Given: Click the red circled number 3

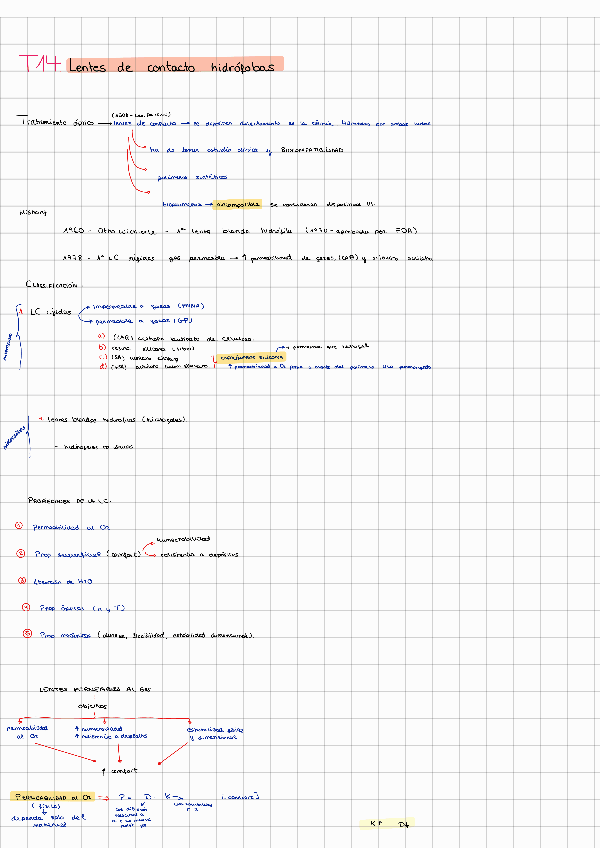Looking at the screenshot, I should point(21,580).
